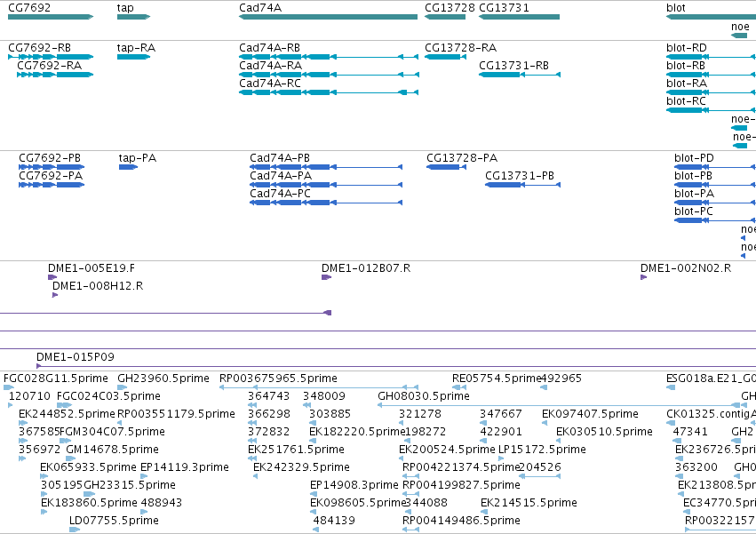The width and height of the screenshot is (756, 534).
Task: Select protein CG7692-PA
Action: click(52, 185)
